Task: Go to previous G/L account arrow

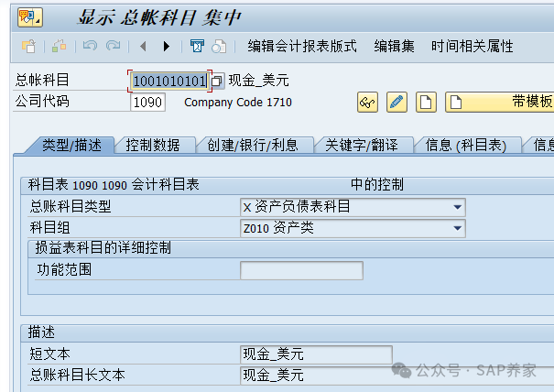Action: pos(143,47)
